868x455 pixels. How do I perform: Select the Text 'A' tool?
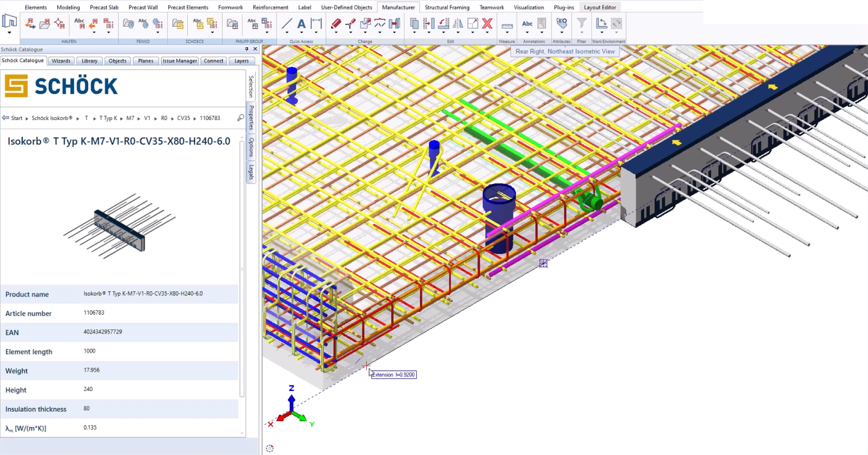tap(301, 23)
